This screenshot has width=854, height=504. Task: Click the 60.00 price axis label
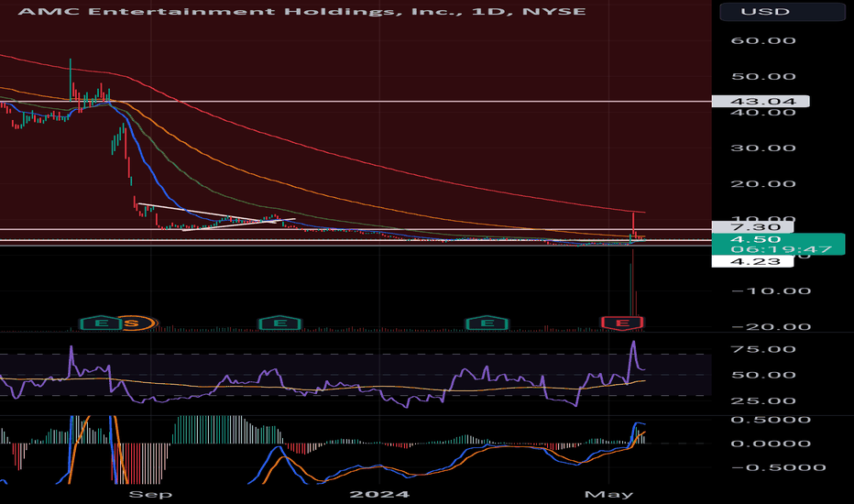[763, 41]
